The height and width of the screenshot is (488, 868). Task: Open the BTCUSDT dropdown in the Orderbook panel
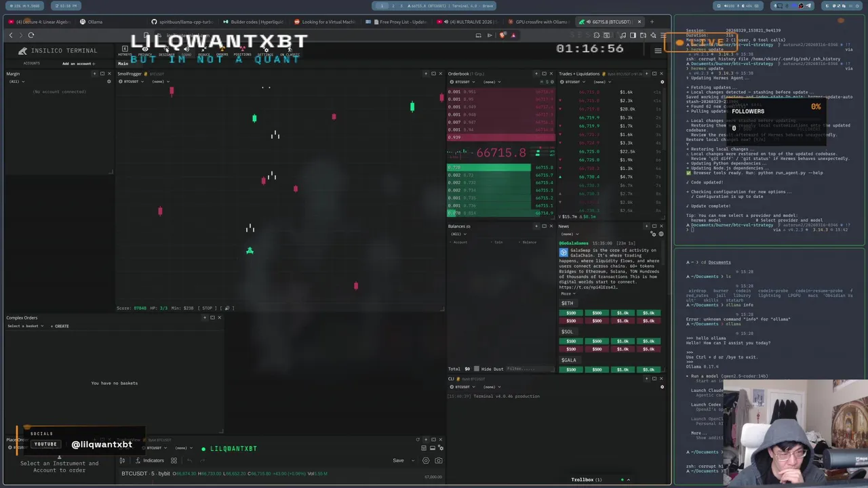click(x=463, y=81)
